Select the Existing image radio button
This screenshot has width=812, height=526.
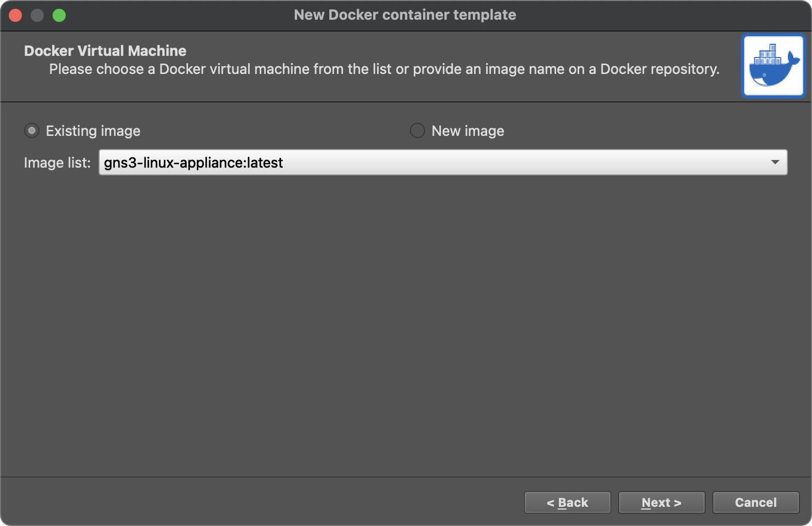[32, 130]
